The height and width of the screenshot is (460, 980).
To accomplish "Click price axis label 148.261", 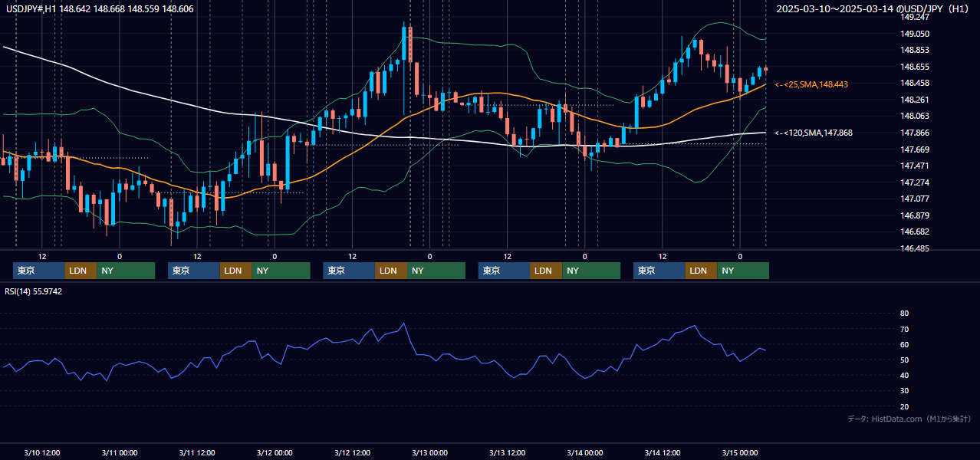I will 915,100.
